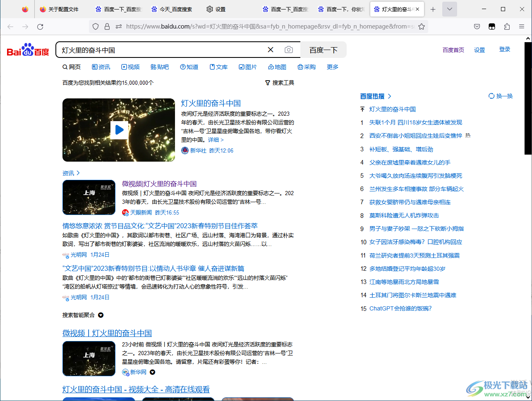Expand 百度热搜 heading chevron
The height and width of the screenshot is (401, 532).
[x=389, y=96]
